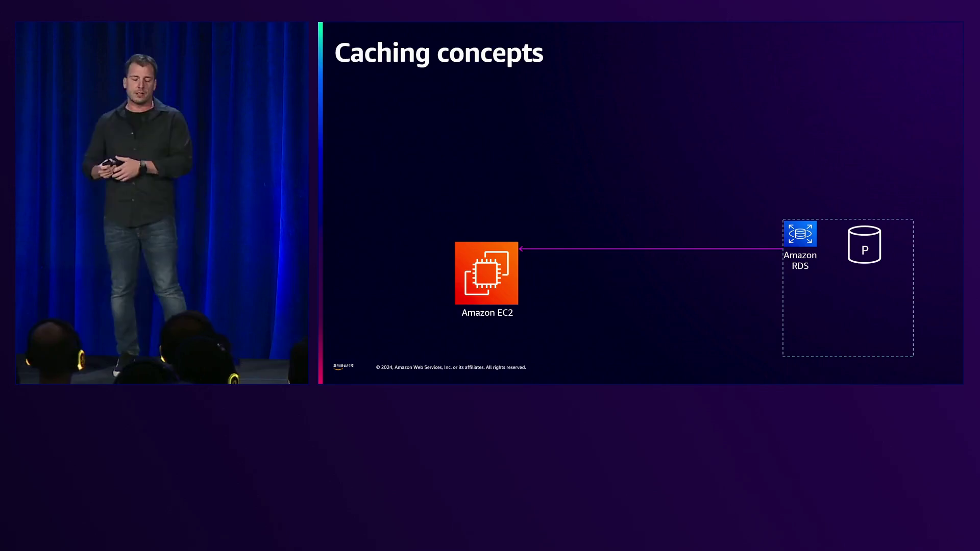The height and width of the screenshot is (551, 980).
Task: Click the watch on presenter's wrist
Action: (x=143, y=166)
